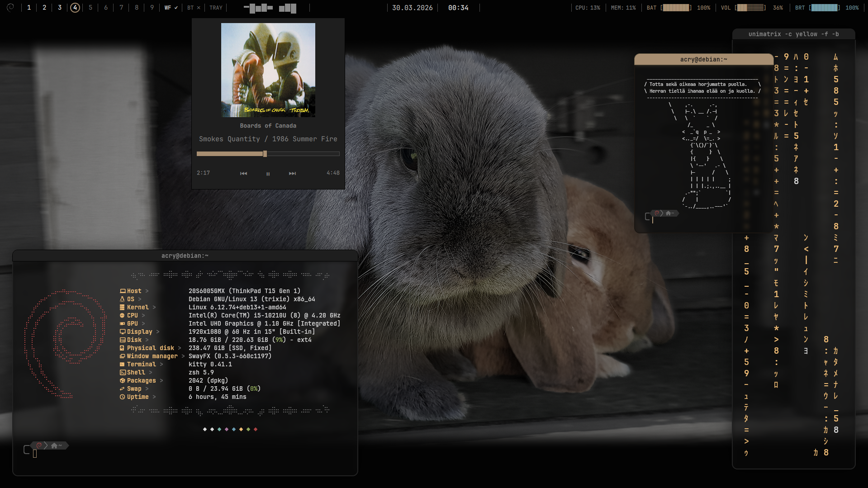Screen dimensions: 868x488
Task: Switch to workspace 5
Action: (x=90, y=8)
